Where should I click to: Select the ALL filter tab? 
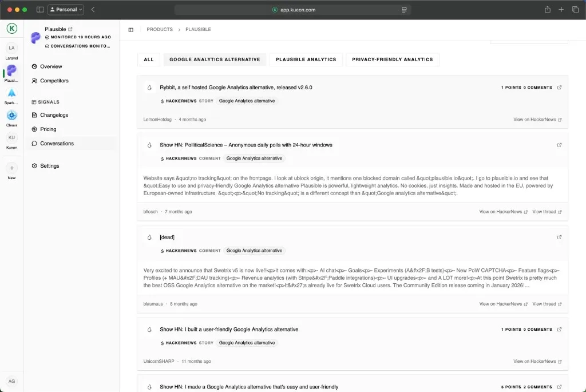pos(149,60)
